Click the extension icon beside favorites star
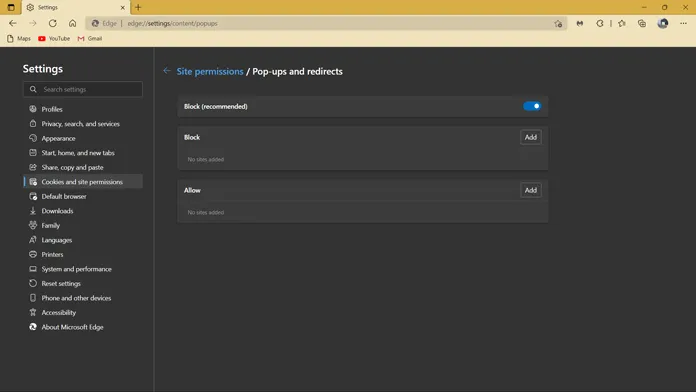The image size is (696, 392). [580, 24]
